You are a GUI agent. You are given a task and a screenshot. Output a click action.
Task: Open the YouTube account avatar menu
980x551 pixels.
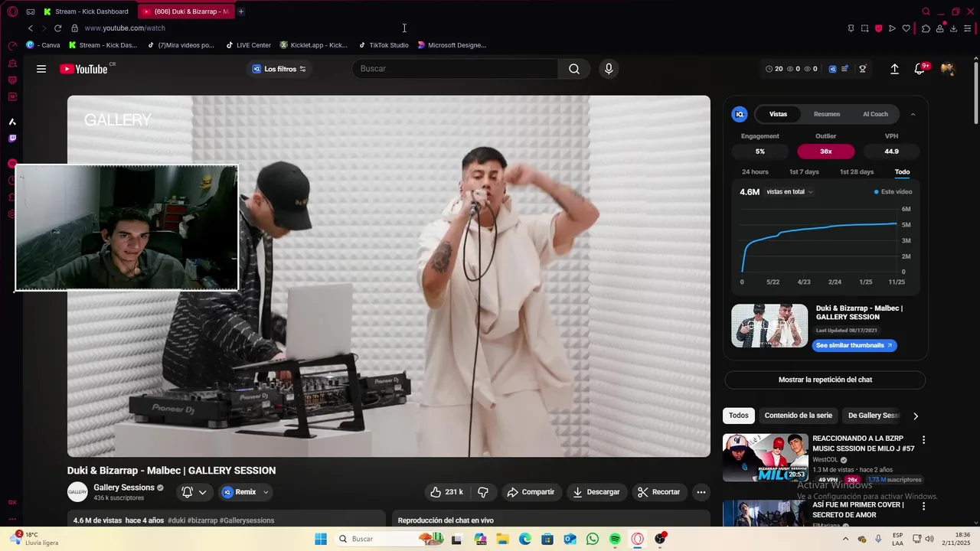coord(948,69)
